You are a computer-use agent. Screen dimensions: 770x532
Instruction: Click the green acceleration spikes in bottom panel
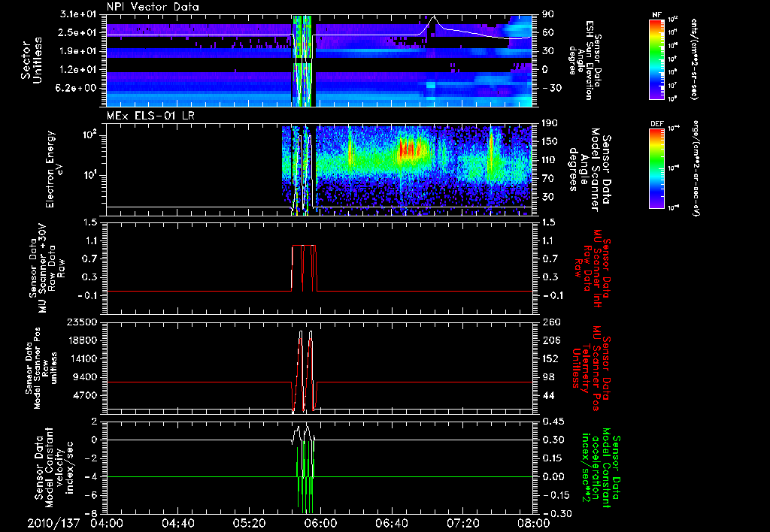coord(305,478)
